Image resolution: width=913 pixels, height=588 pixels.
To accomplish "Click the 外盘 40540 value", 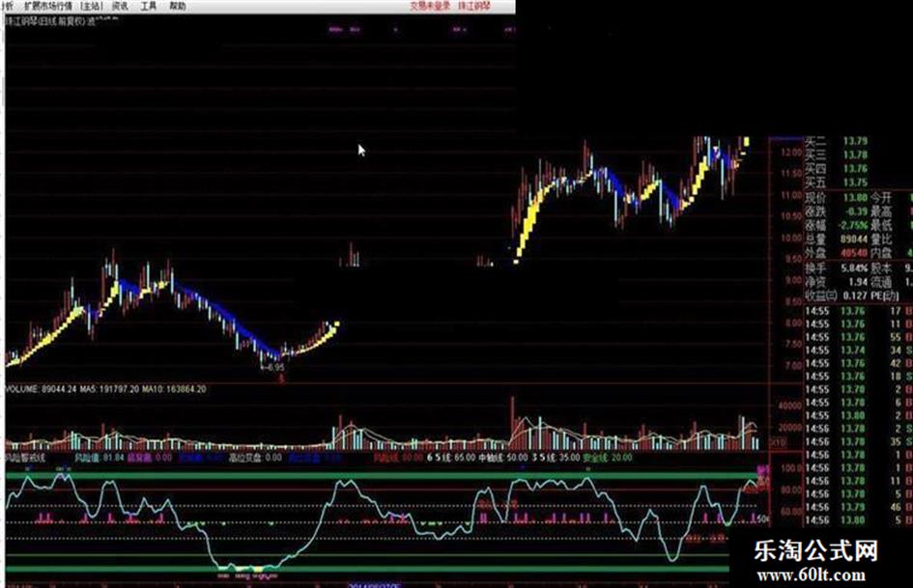I will [x=854, y=253].
